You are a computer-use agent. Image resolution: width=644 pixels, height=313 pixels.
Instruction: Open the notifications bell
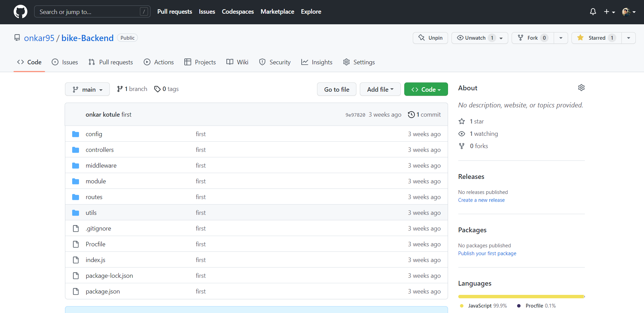(x=593, y=12)
